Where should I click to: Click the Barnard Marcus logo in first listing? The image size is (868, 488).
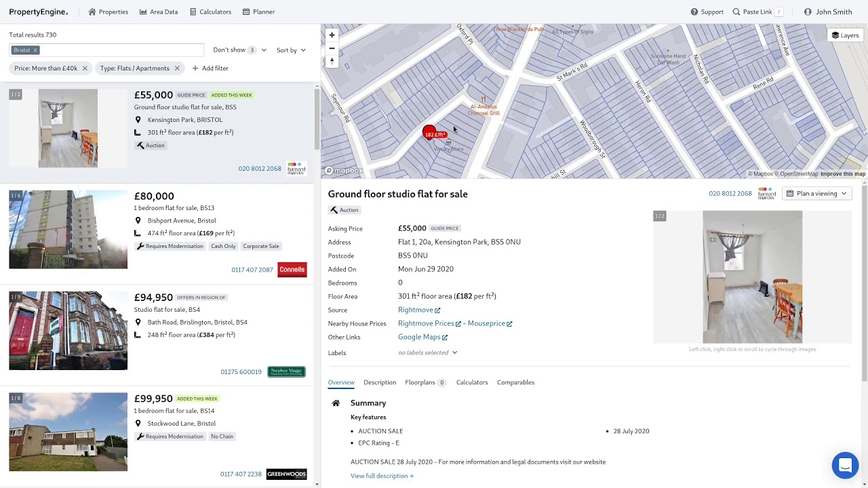pyautogui.click(x=296, y=169)
